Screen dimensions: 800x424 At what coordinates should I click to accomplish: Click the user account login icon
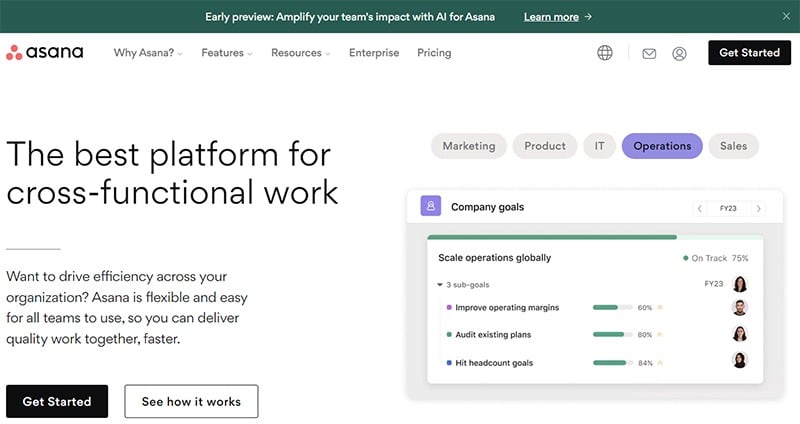(679, 53)
